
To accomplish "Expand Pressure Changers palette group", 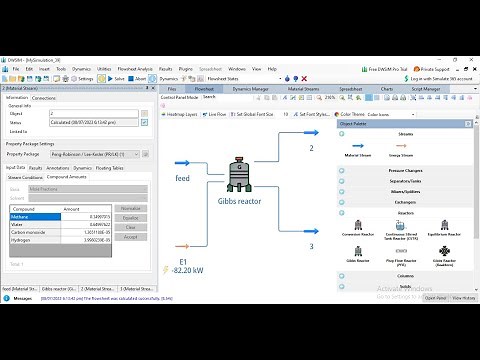I will coord(341,170).
